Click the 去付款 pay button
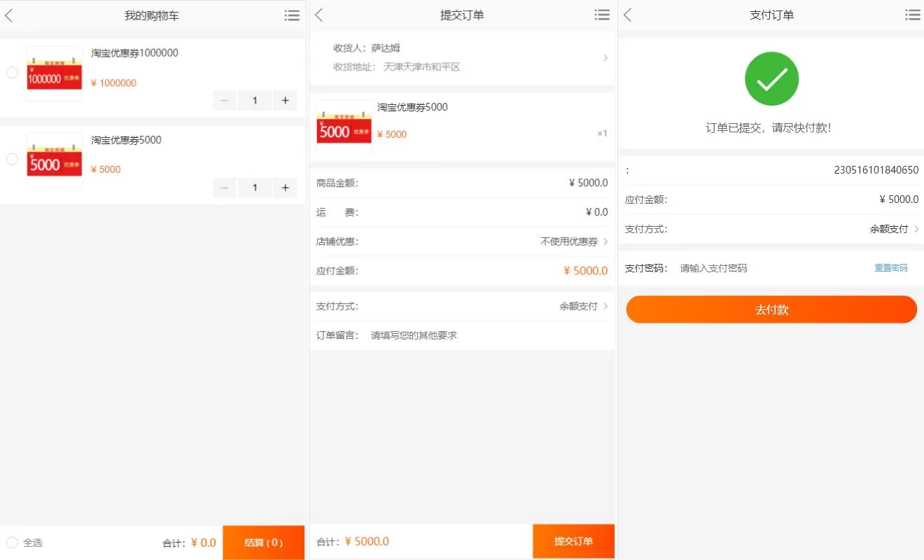 771,309
